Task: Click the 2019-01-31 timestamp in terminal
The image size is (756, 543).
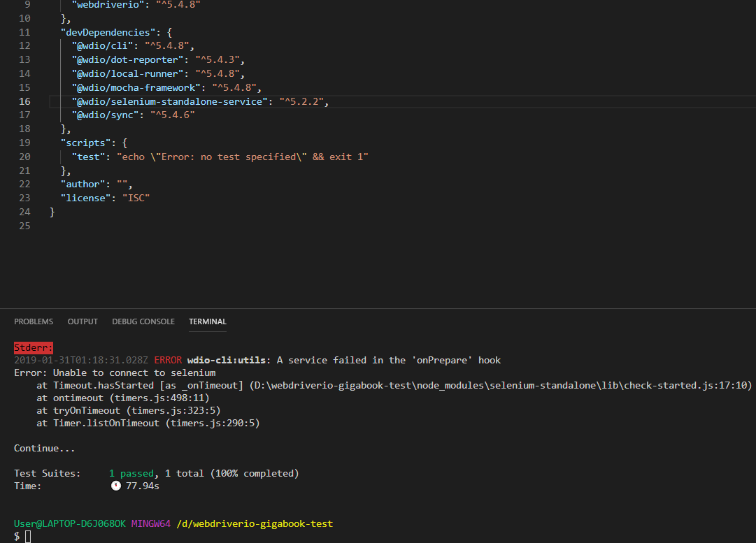Action: 81,361
